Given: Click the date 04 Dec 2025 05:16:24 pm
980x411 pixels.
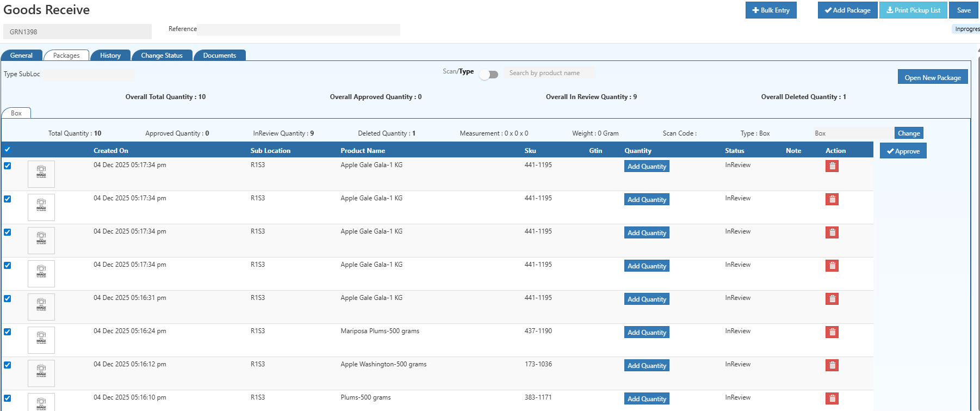Looking at the screenshot, I should coord(130,331).
